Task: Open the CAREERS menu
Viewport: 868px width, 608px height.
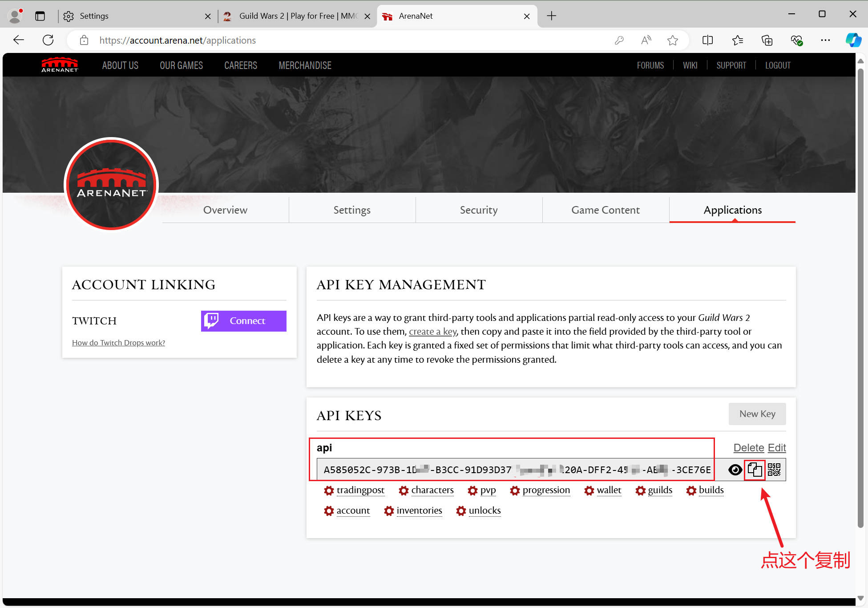Action: click(241, 65)
